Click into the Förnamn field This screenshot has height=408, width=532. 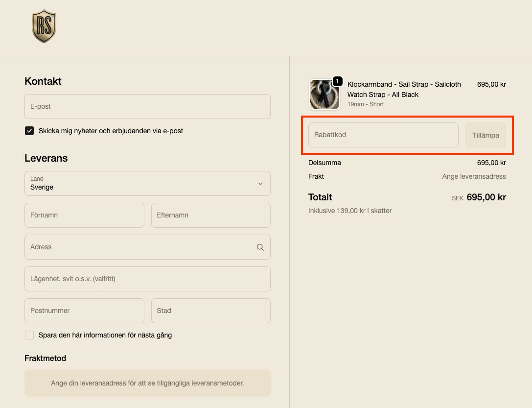(84, 216)
